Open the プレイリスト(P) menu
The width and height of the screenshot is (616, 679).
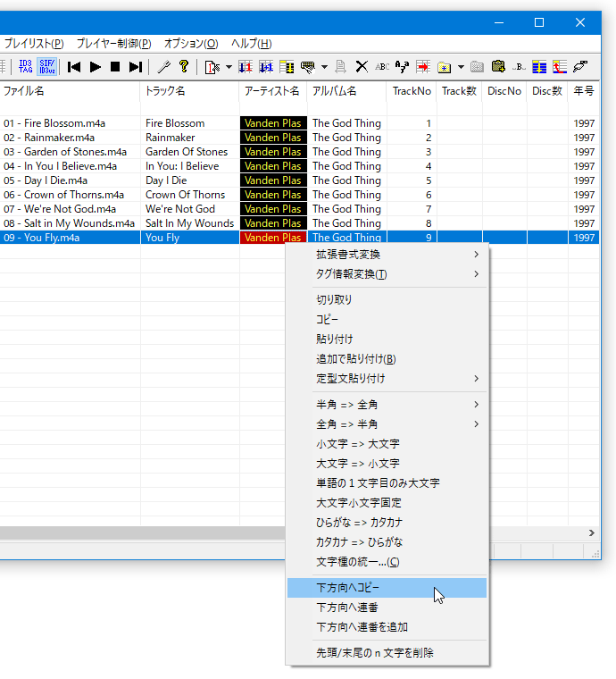34,44
